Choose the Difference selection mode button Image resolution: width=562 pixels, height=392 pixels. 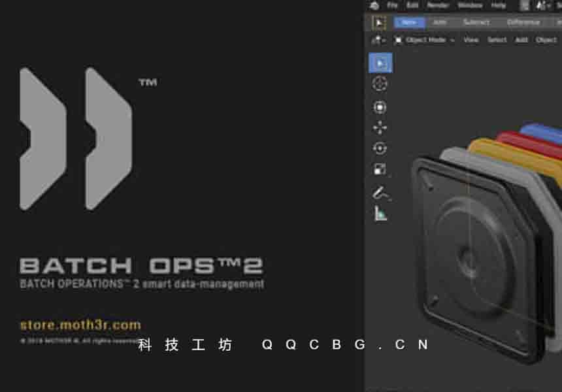click(x=523, y=22)
